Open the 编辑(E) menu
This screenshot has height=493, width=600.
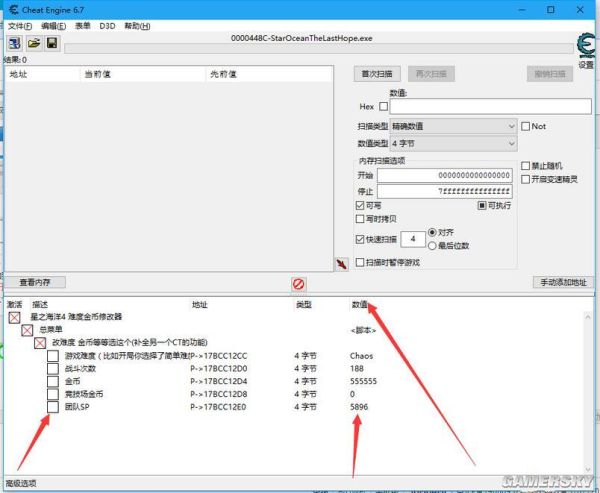point(54,26)
